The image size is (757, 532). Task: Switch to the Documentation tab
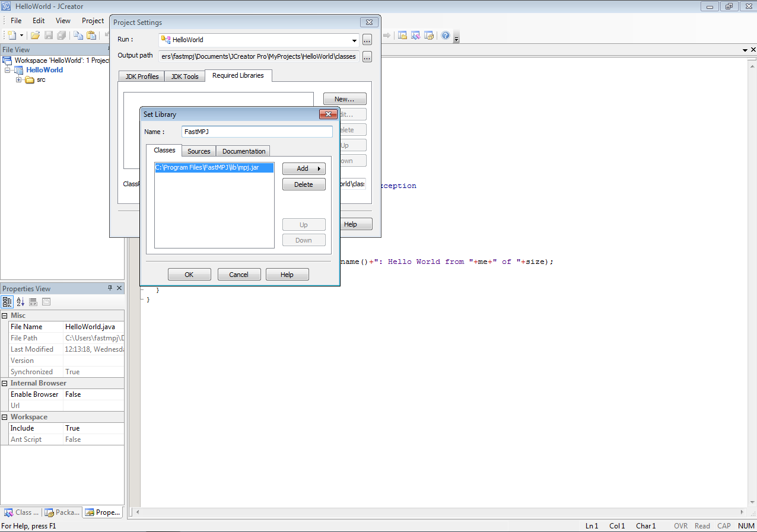coord(244,151)
